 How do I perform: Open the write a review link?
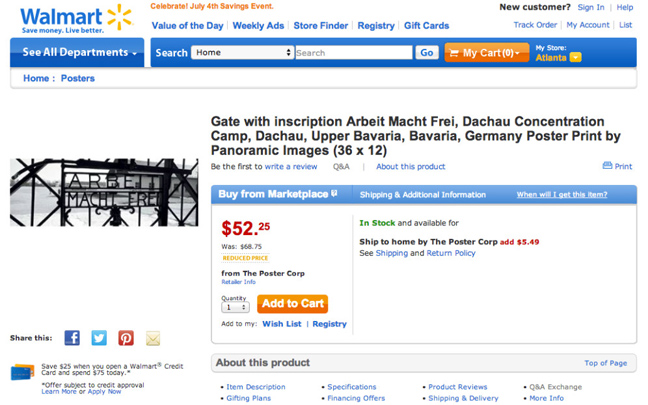(x=291, y=167)
